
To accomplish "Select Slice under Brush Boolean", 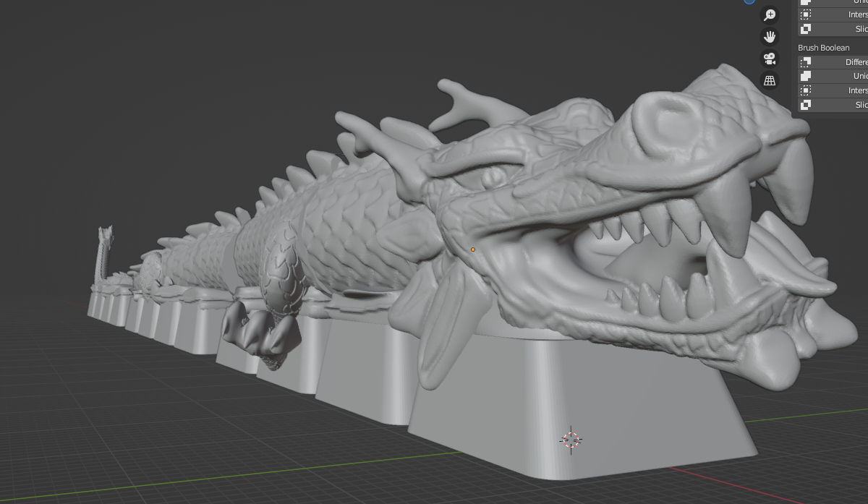I will coord(832,105).
